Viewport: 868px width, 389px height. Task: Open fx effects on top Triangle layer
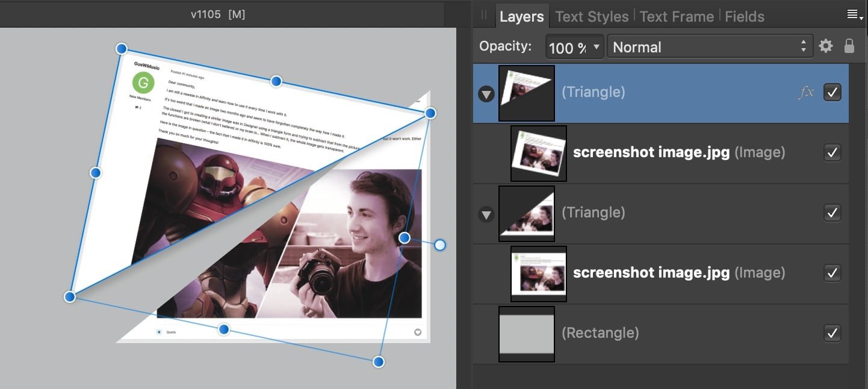pyautogui.click(x=806, y=92)
